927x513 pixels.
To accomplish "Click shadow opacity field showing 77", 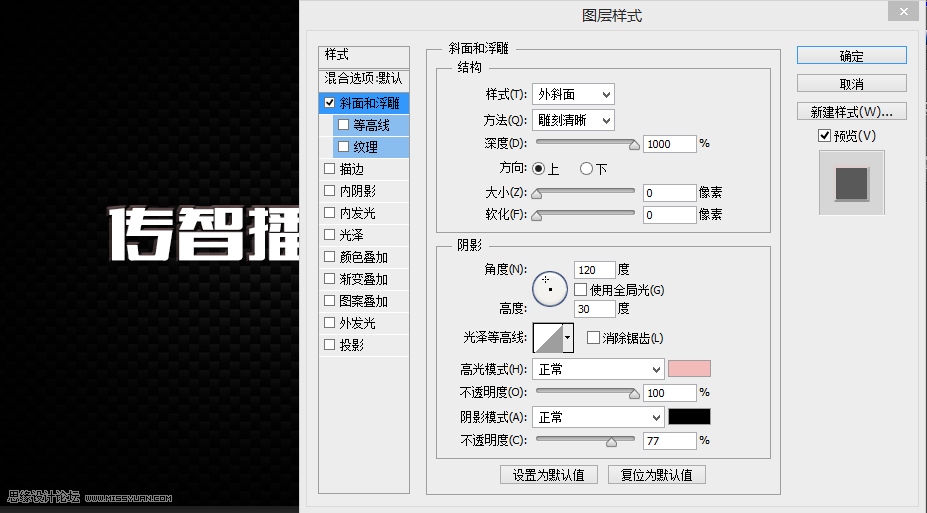I will [x=670, y=441].
